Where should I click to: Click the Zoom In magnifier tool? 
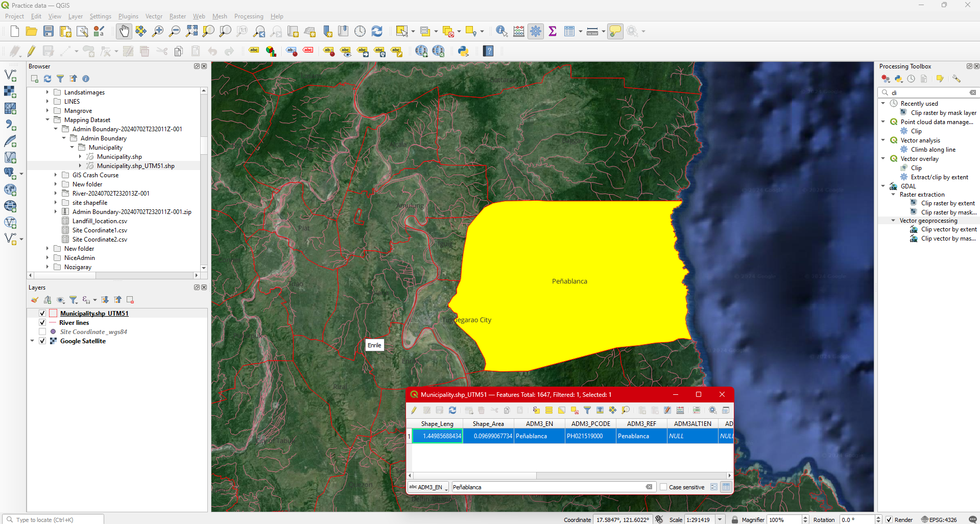tap(158, 32)
